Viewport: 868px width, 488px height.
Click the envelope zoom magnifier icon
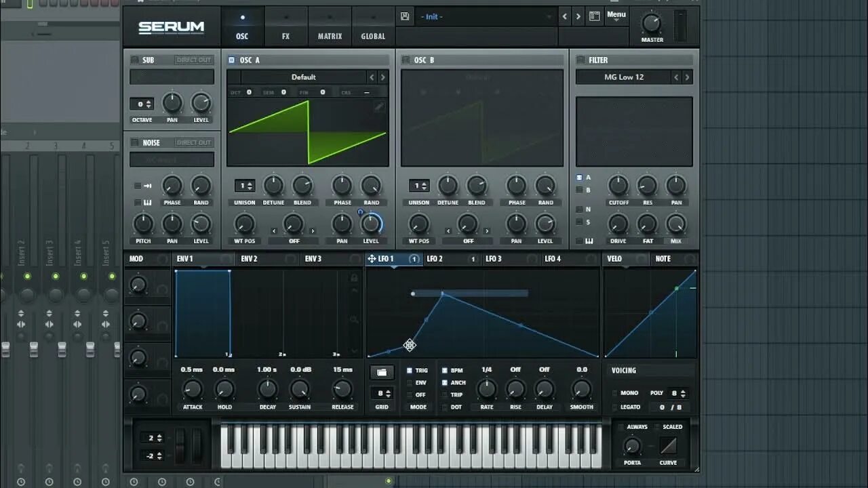[x=354, y=319]
